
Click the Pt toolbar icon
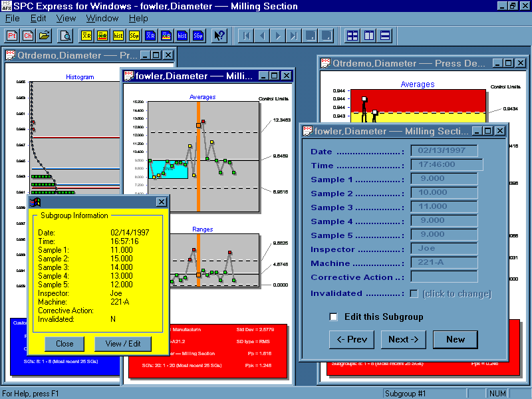point(12,36)
